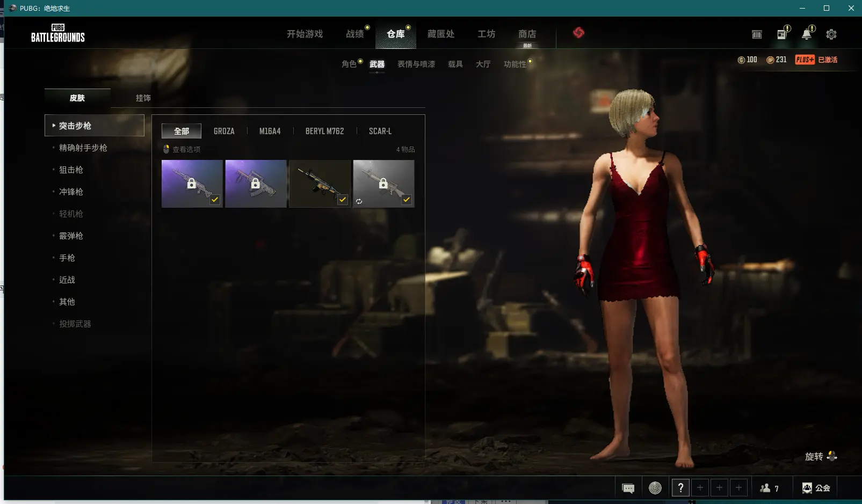Switch to the 挂饰 tab
Screen dimensions: 862x504
coord(143,98)
